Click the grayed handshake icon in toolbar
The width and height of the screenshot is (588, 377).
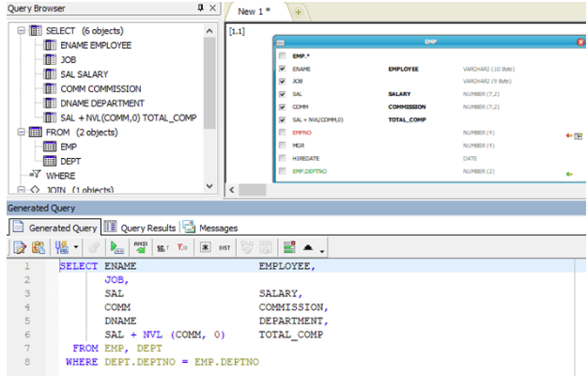(x=247, y=247)
